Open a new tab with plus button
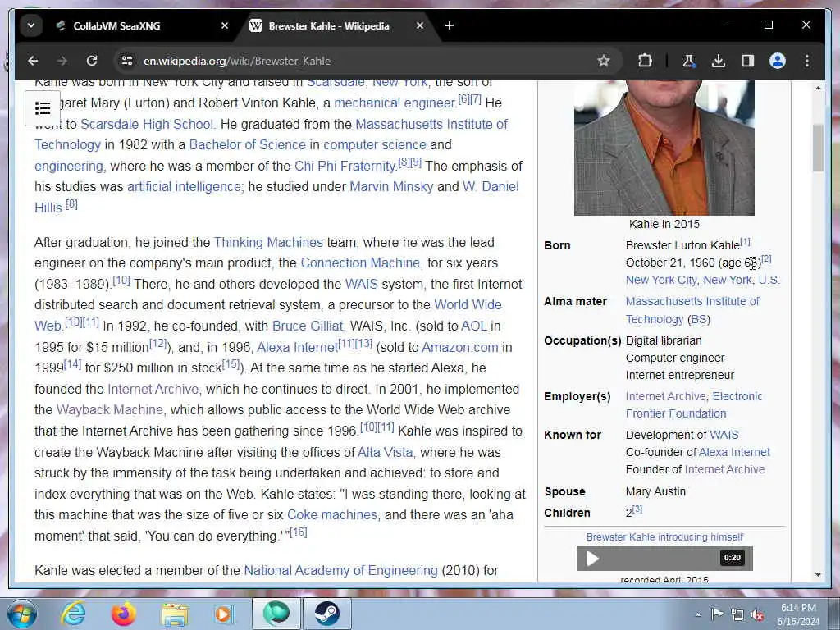840x630 pixels. [449, 25]
